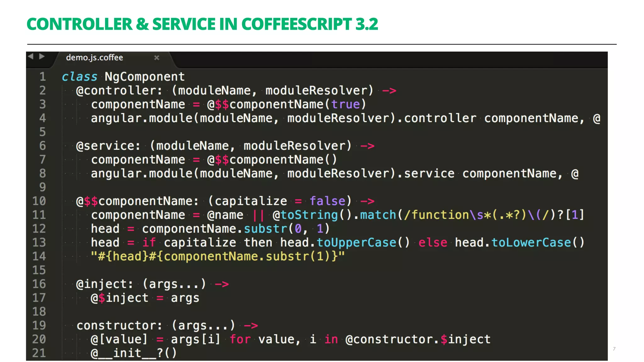Click the 'class' keyword on line 1
Screen dimensions: 644x362
[80, 77]
